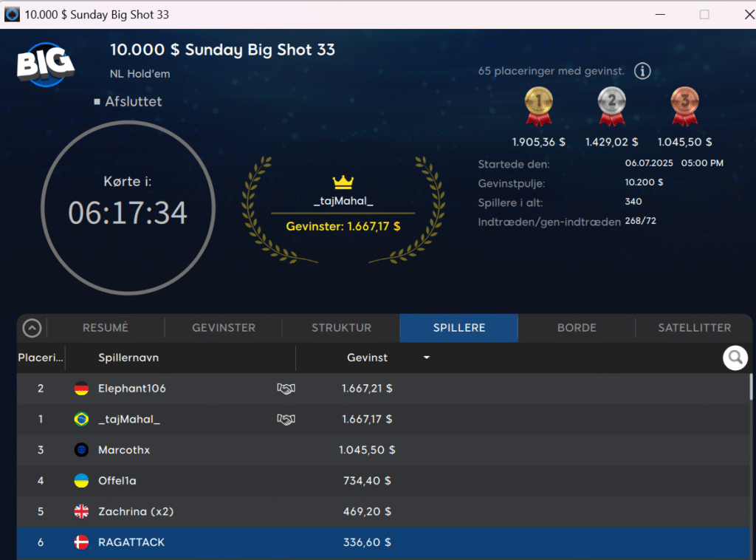Click the handshake deal icon for _tajMahal_

286,420
